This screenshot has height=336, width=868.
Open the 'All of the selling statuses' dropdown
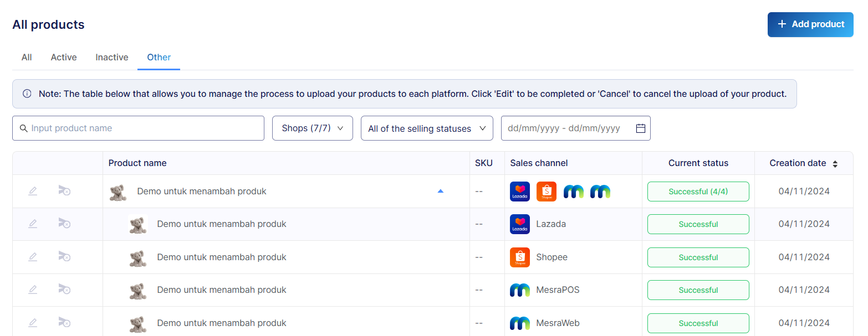(426, 128)
